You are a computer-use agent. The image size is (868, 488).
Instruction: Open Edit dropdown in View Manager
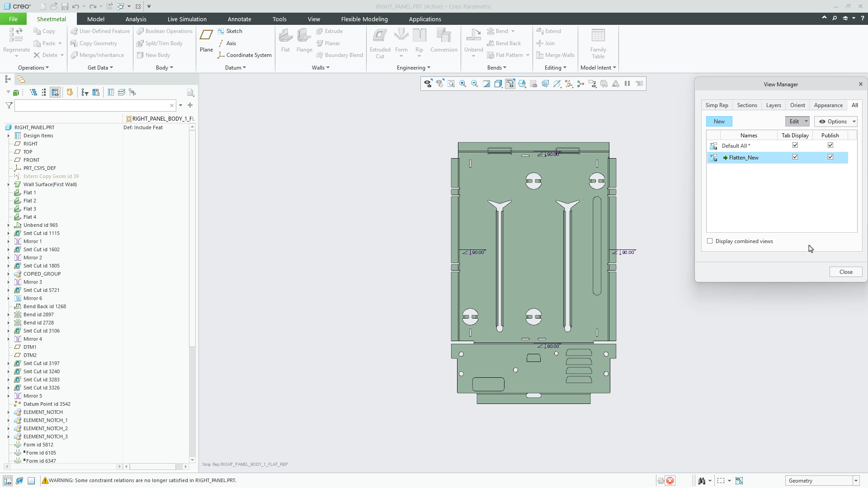tap(797, 122)
